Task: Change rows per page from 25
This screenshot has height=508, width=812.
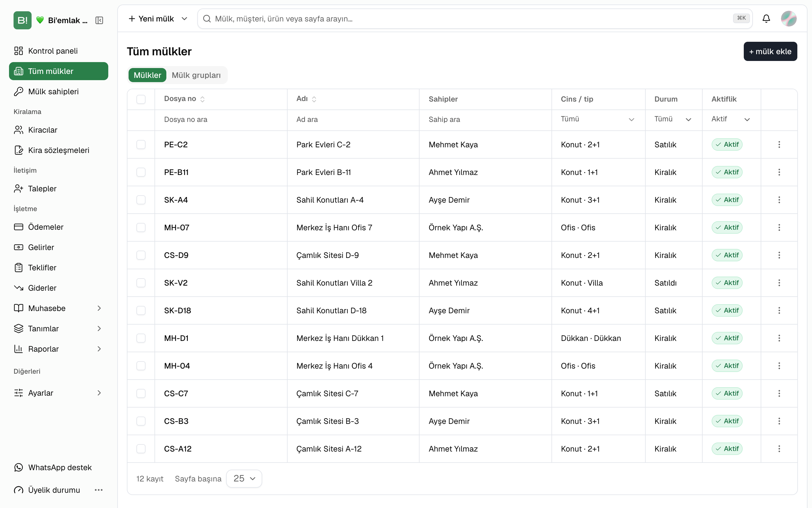Action: tap(244, 478)
